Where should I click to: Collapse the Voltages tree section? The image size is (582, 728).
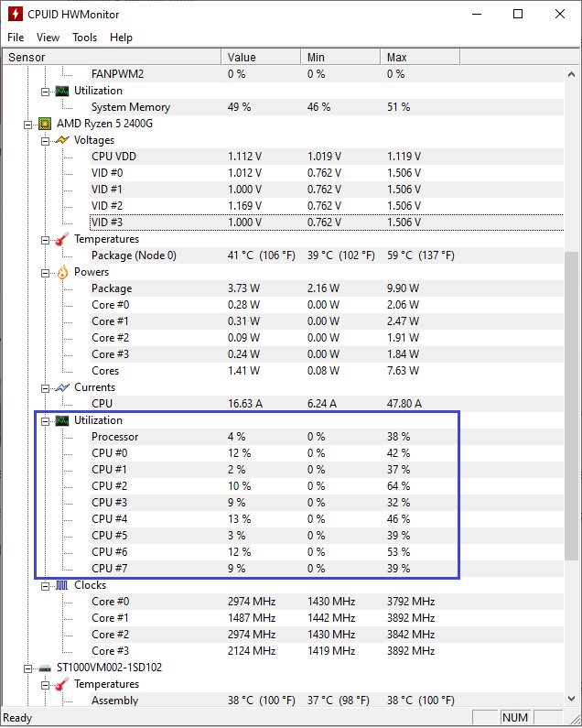pos(45,141)
